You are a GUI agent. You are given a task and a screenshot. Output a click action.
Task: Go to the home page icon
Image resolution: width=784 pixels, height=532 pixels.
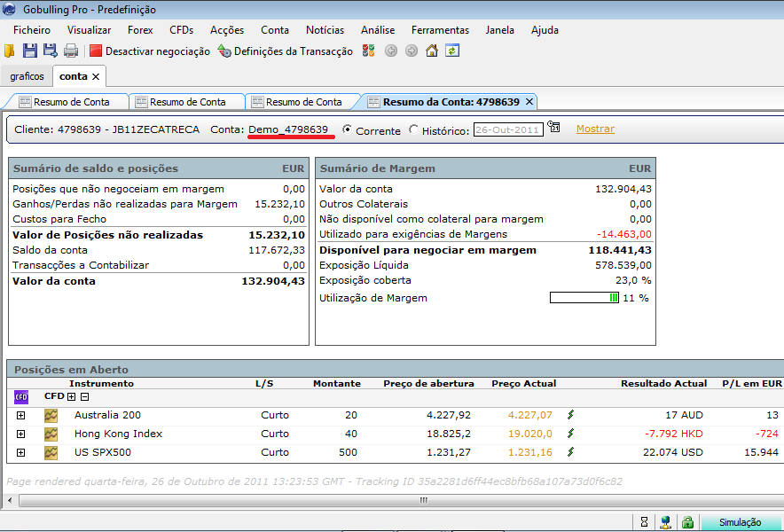click(x=432, y=51)
